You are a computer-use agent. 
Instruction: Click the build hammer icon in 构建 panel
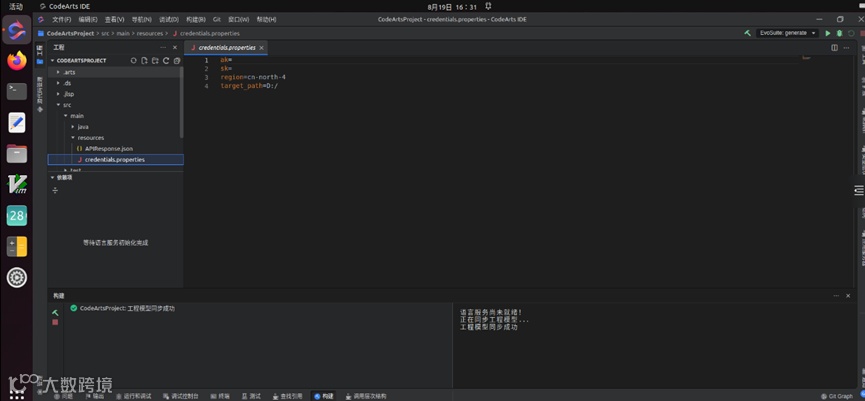(55, 312)
